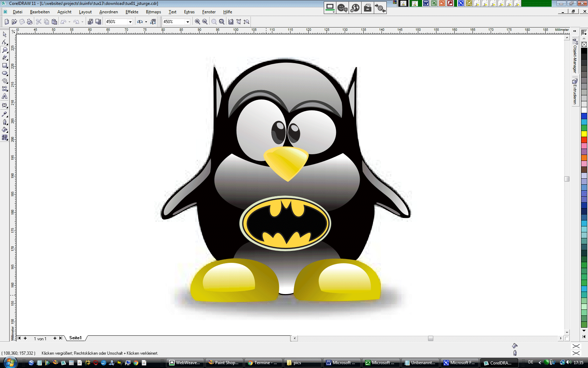This screenshot has width=588, height=368.
Task: Select the Zoom tool in toolbox
Action: (5, 50)
